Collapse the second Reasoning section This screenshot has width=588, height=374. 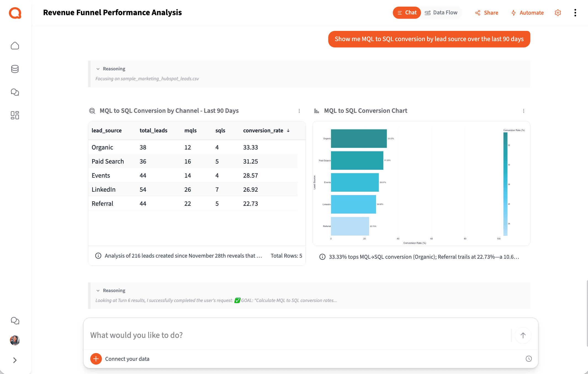tap(98, 290)
